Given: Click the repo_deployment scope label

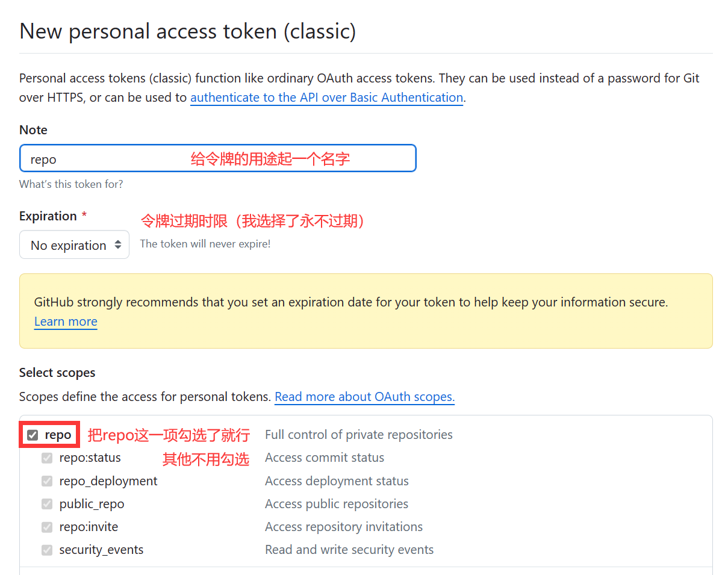Looking at the screenshot, I should coord(108,481).
